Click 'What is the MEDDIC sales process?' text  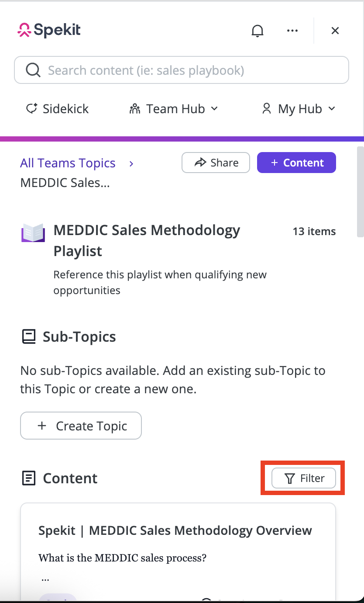[x=122, y=558]
